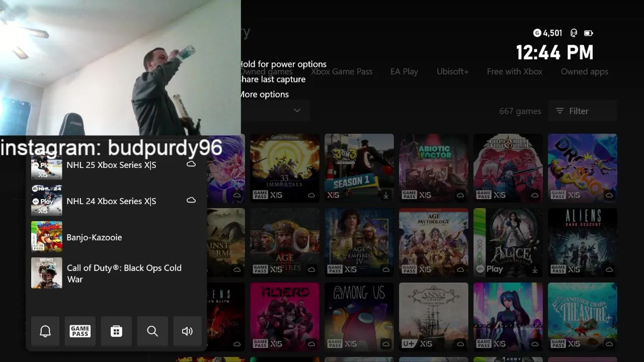Open the Age of Empires II tile
The height and width of the screenshot is (362, 644).
(285, 242)
